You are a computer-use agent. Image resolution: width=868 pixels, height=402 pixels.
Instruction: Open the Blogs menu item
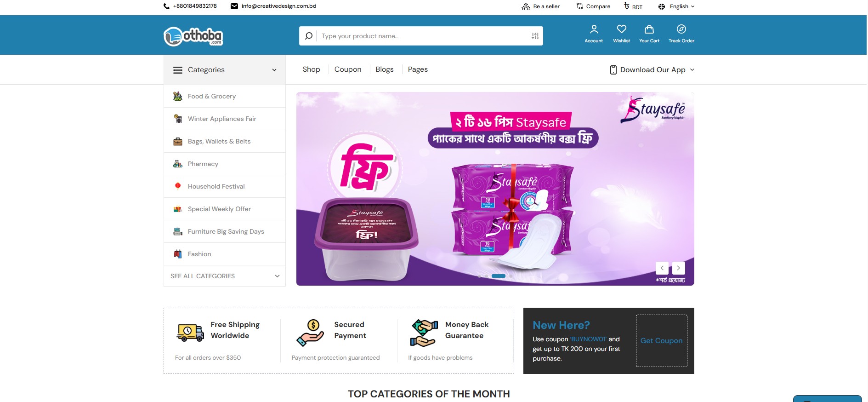point(385,69)
